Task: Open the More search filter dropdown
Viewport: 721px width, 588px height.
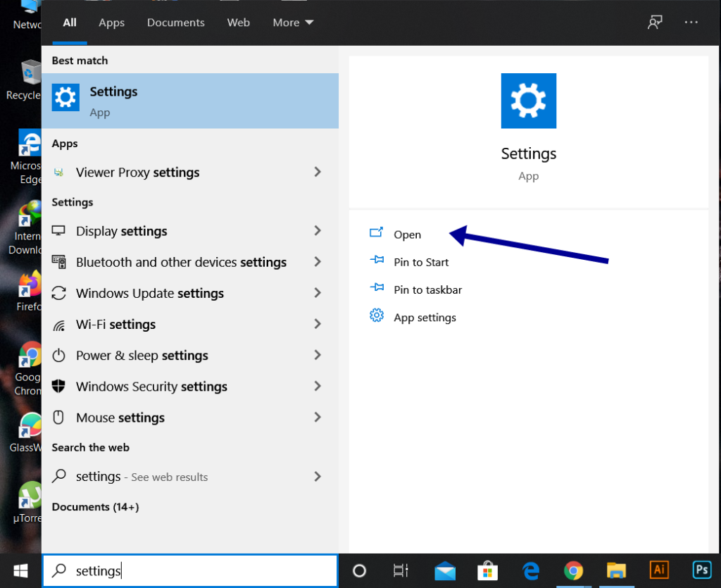Action: pos(291,22)
